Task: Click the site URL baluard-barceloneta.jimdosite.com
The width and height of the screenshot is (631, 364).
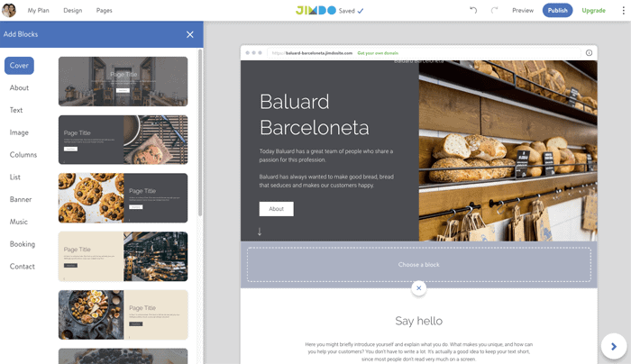Action: tap(312, 53)
